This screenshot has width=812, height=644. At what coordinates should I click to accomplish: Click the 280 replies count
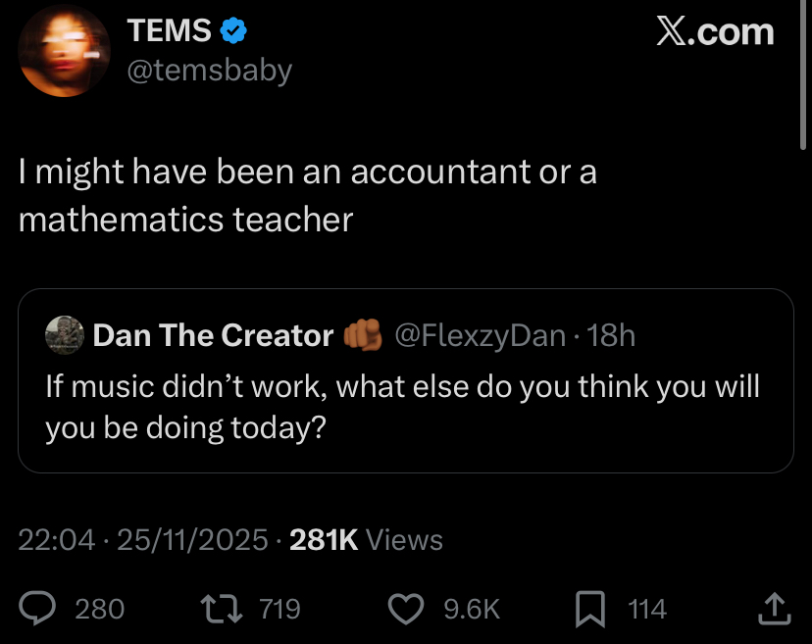(x=99, y=609)
